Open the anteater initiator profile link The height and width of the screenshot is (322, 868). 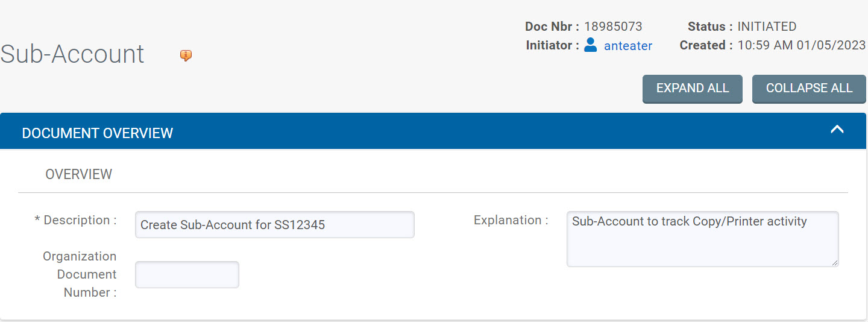(628, 45)
